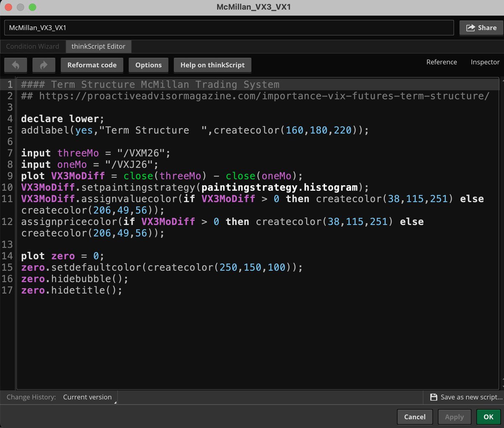The image size is (504, 428).
Task: Click the 'Change History:' label
Action: click(31, 397)
